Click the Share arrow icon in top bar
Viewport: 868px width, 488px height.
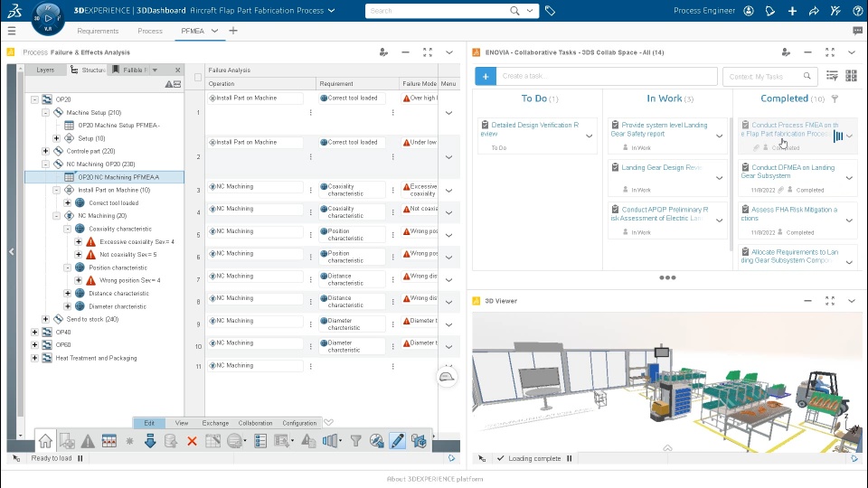coord(814,11)
